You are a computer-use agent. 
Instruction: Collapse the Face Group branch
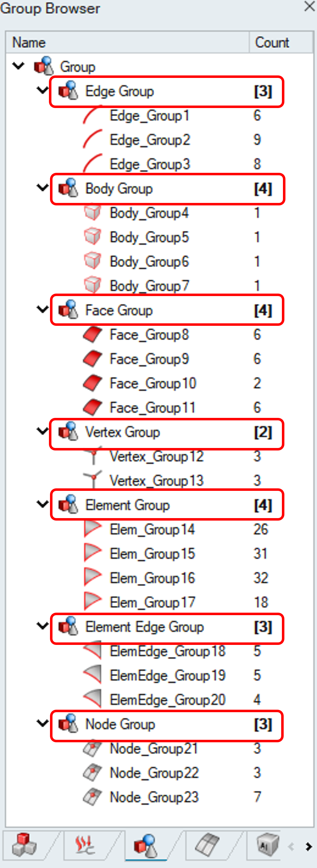pos(43,310)
